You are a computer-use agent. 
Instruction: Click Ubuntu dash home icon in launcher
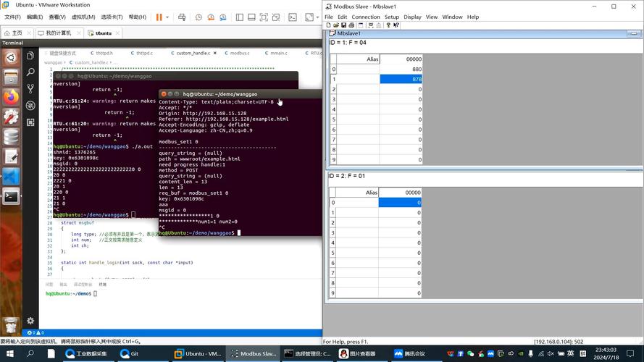(x=11, y=57)
